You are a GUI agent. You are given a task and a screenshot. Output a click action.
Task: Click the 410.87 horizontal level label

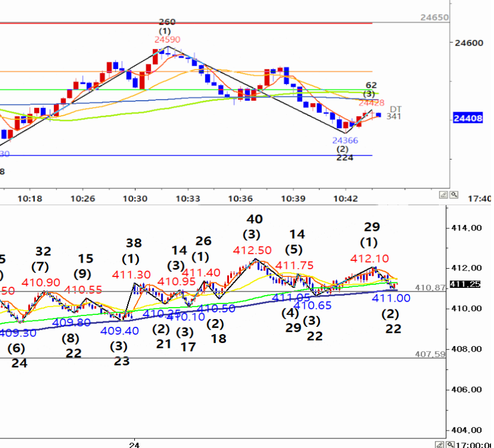pyautogui.click(x=430, y=288)
